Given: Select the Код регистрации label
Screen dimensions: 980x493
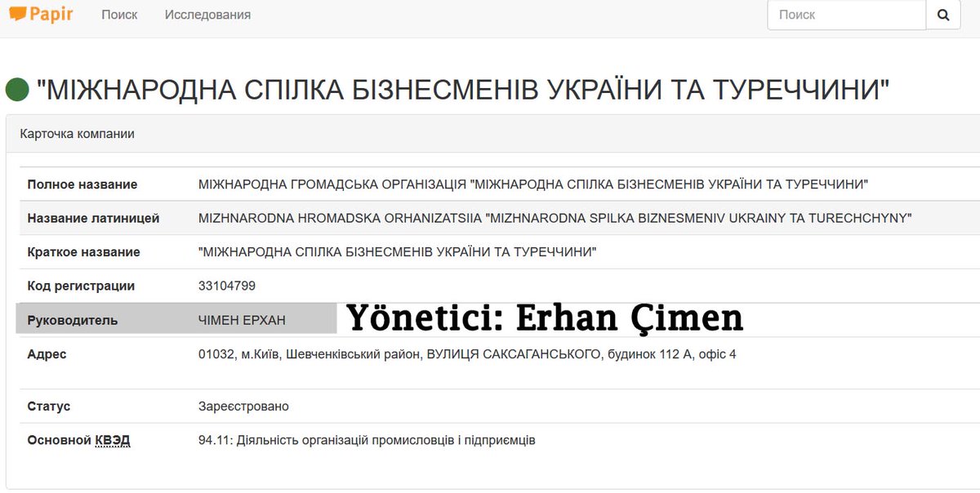Looking at the screenshot, I should coord(81,286).
